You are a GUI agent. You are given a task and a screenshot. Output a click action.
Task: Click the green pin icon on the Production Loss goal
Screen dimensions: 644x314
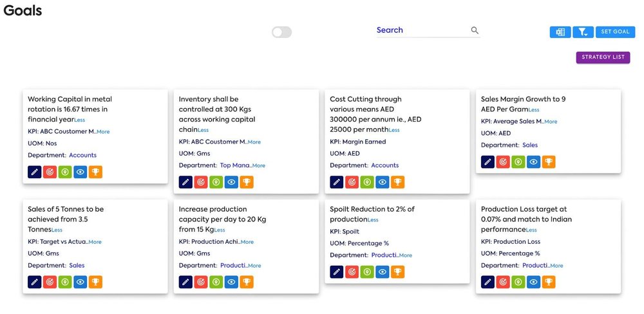(518, 282)
